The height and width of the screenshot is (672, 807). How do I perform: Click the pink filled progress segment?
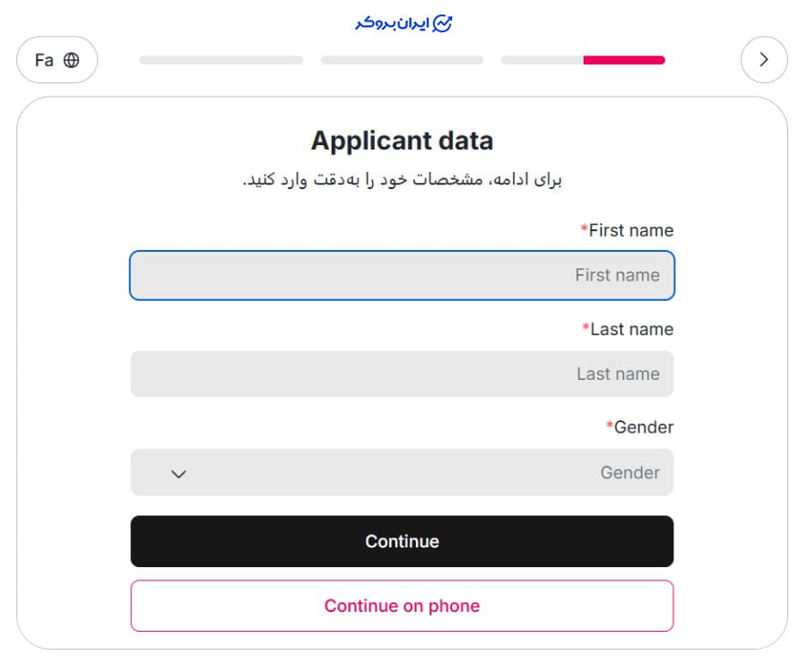[x=624, y=60]
